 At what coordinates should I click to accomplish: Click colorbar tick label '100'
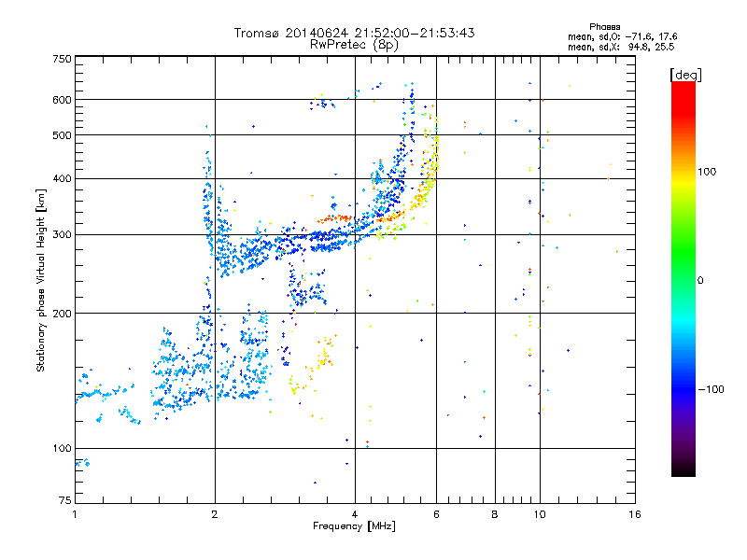click(707, 172)
